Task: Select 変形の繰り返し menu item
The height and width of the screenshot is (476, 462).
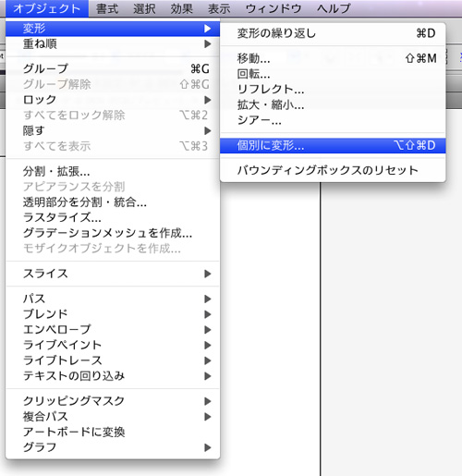Action: coord(333,33)
